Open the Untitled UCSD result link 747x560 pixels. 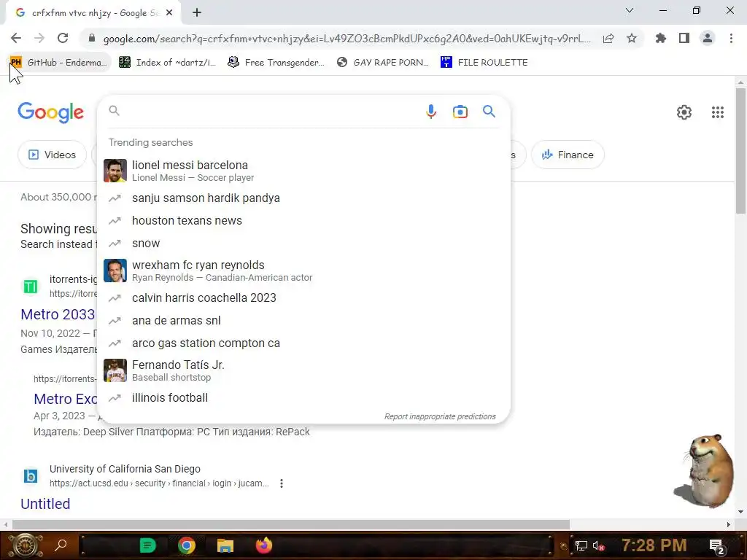click(x=45, y=504)
